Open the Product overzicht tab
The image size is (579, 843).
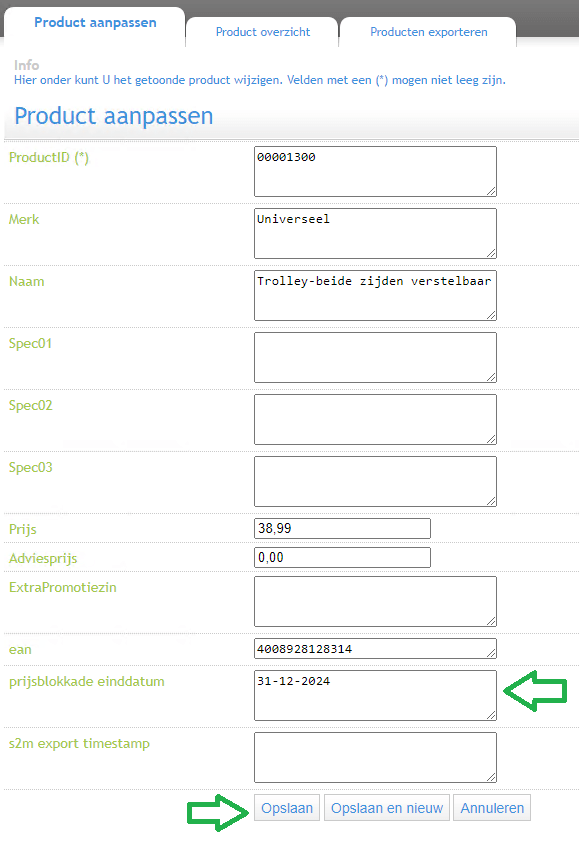pos(262,32)
